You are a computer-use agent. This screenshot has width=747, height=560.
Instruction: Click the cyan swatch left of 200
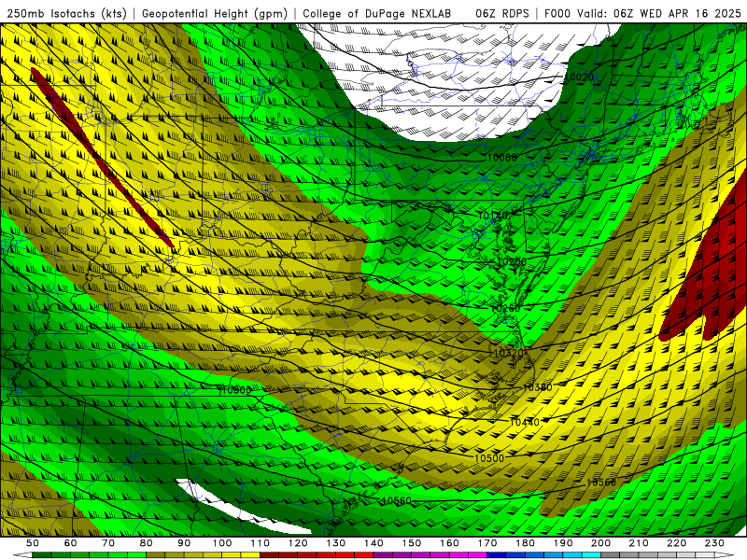point(591,555)
